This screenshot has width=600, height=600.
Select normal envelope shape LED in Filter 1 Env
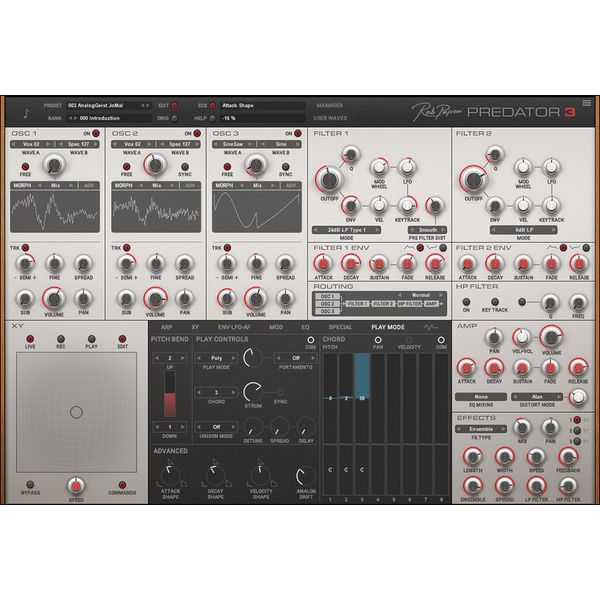pyautogui.click(x=420, y=248)
